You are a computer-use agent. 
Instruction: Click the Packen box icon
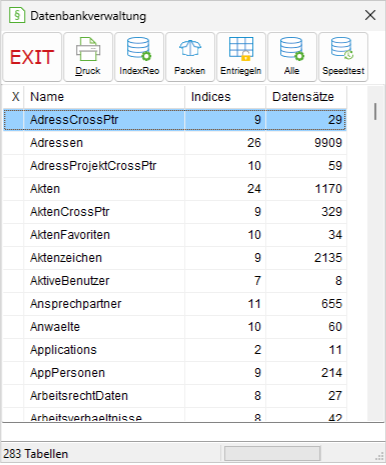190,57
